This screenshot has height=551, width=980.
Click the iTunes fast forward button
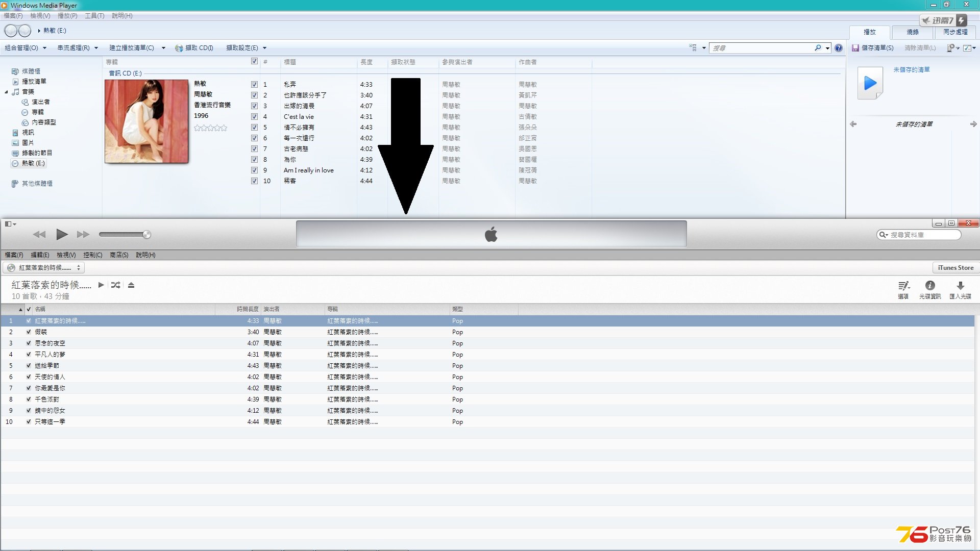(83, 235)
